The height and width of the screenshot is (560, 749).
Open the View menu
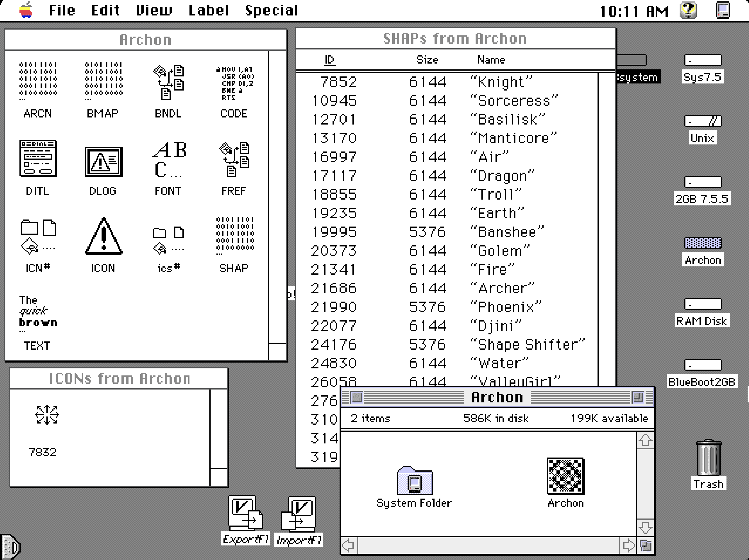click(154, 10)
